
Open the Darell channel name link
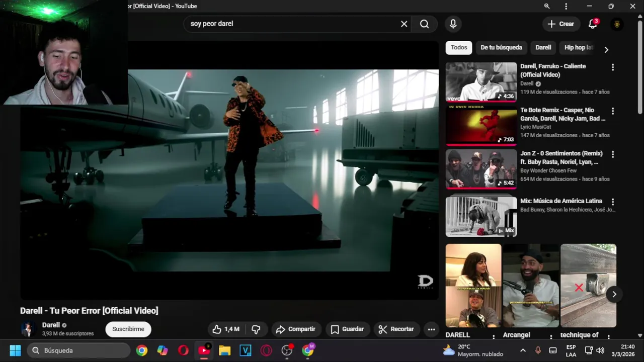51,325
